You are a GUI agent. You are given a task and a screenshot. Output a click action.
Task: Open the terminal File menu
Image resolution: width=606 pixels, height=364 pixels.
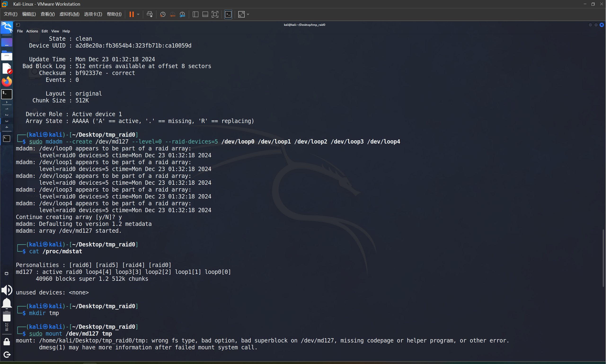click(20, 31)
